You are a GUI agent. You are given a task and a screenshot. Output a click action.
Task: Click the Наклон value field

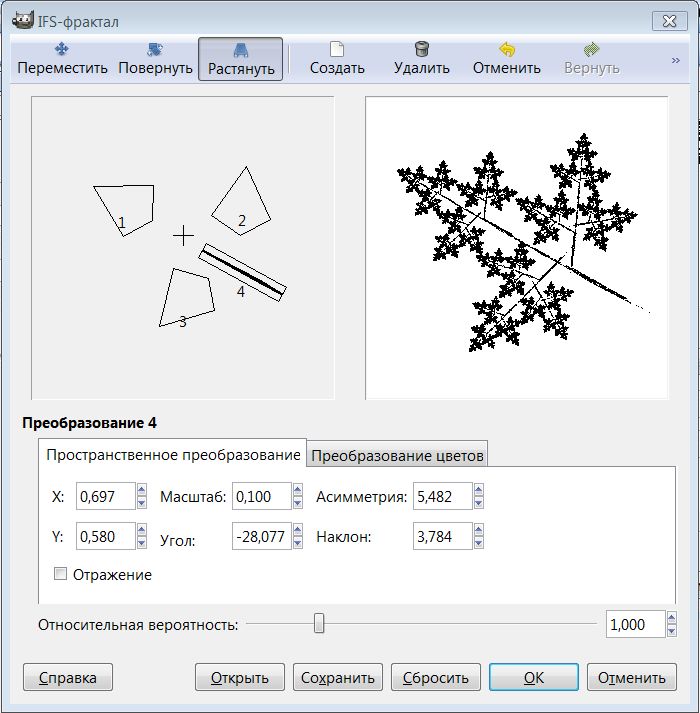443,536
